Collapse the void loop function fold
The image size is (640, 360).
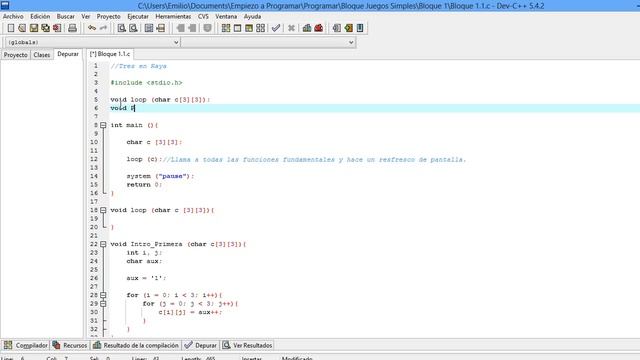103,210
